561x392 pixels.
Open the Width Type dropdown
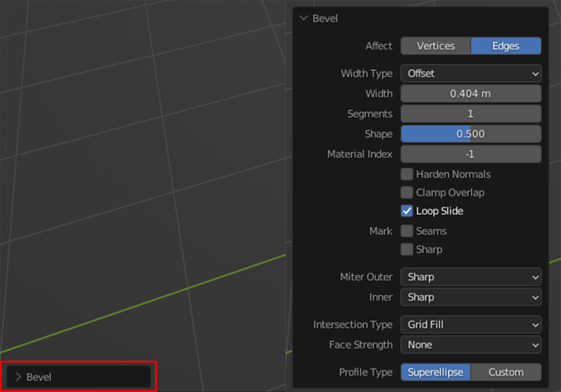(471, 74)
